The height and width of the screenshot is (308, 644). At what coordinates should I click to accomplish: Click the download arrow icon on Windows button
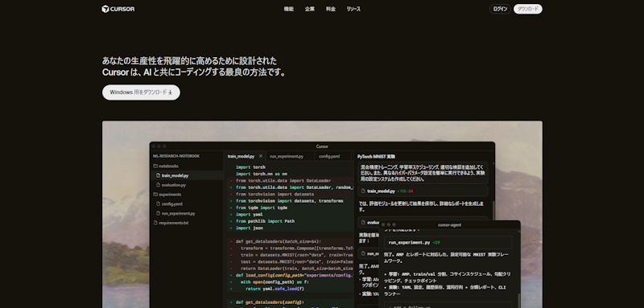(171, 92)
